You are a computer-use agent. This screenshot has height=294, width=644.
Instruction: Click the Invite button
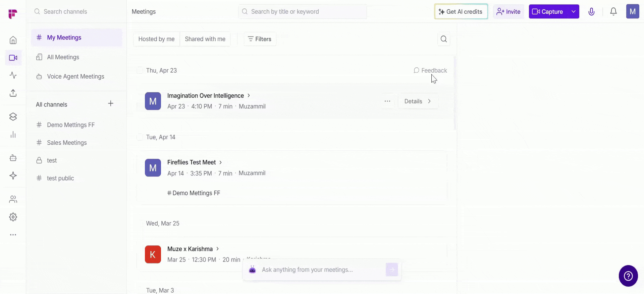pos(508,12)
